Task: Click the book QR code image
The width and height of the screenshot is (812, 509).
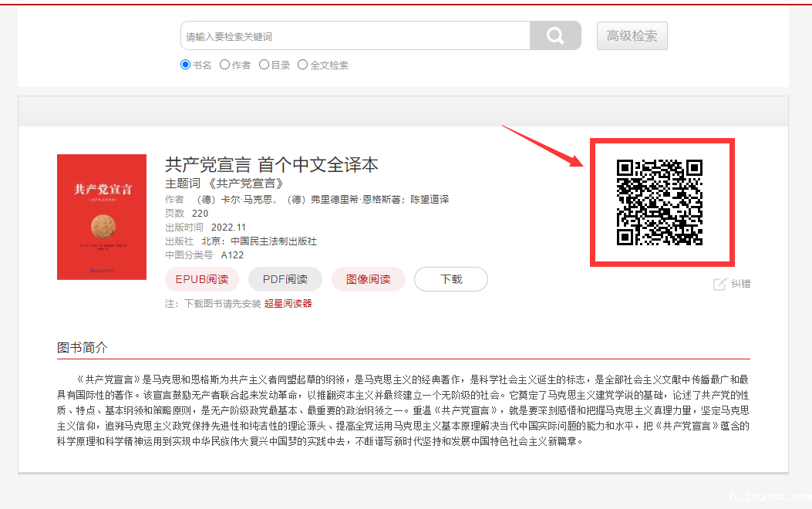Action: 660,202
